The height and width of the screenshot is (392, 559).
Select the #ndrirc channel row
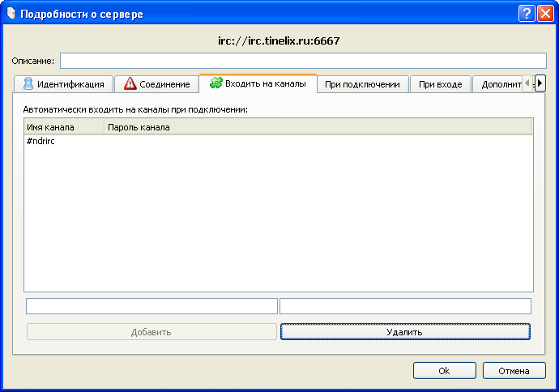41,142
